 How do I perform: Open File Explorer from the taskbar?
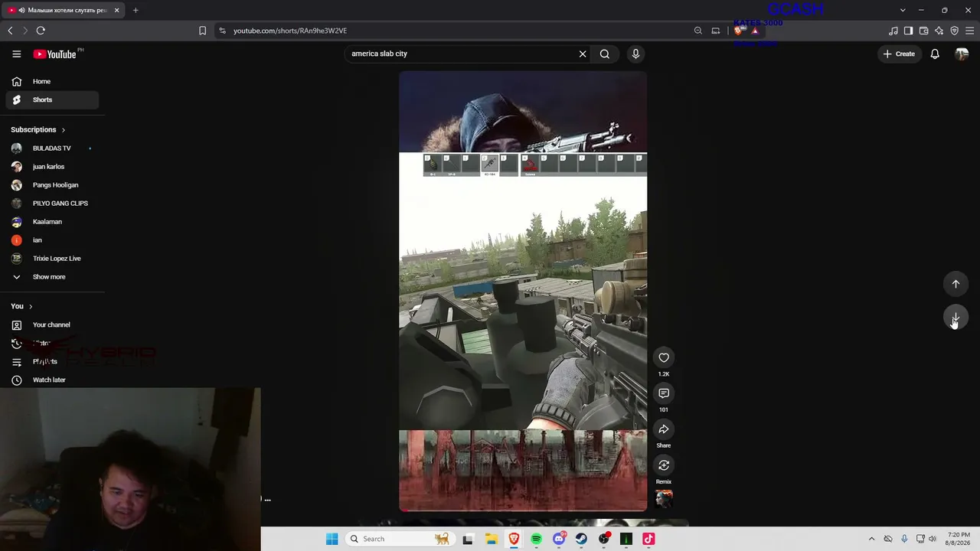click(491, 539)
